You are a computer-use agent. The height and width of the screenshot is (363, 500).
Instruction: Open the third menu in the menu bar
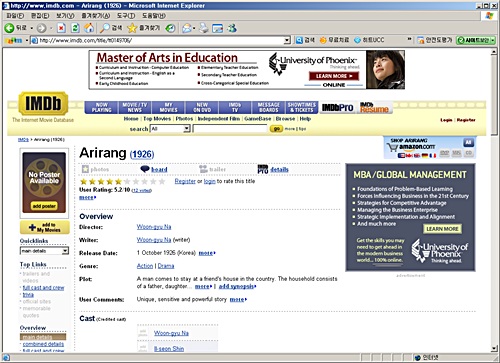(x=65, y=16)
